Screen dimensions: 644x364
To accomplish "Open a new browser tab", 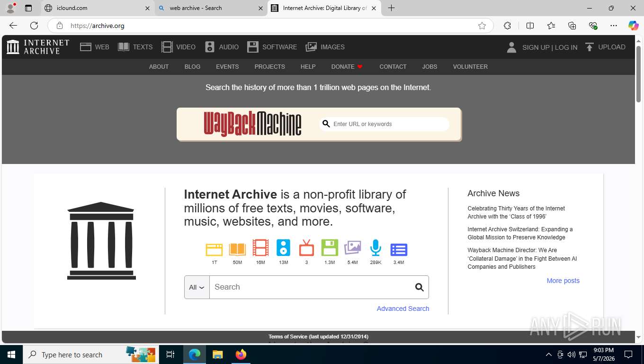I will [x=391, y=8].
